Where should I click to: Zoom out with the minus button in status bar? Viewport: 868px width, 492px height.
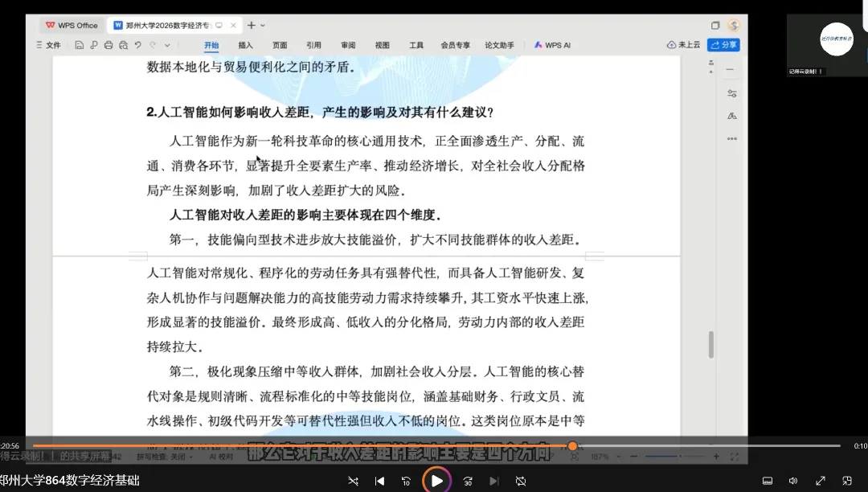tap(634, 457)
